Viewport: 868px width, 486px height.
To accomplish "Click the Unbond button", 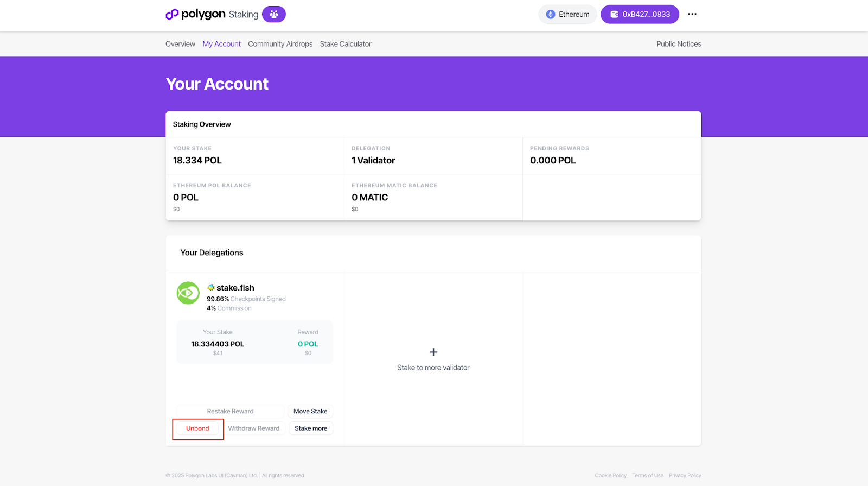I will 197,428.
